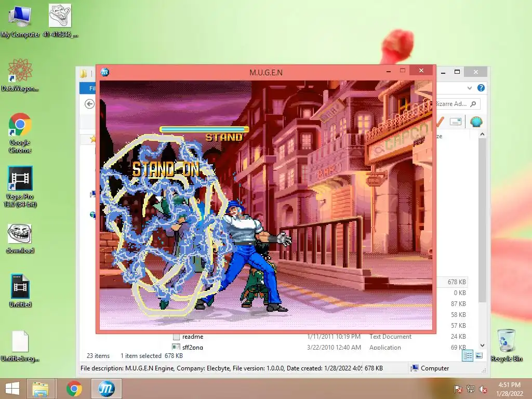Click the Explorer vertical scrollbar thumb
The width and height of the screenshot is (532, 399).
coord(482,220)
